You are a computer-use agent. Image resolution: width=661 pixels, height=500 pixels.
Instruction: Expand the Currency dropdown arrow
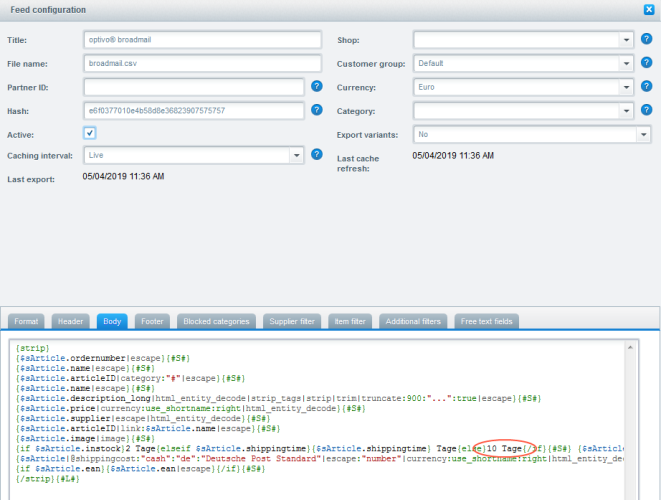pos(626,87)
